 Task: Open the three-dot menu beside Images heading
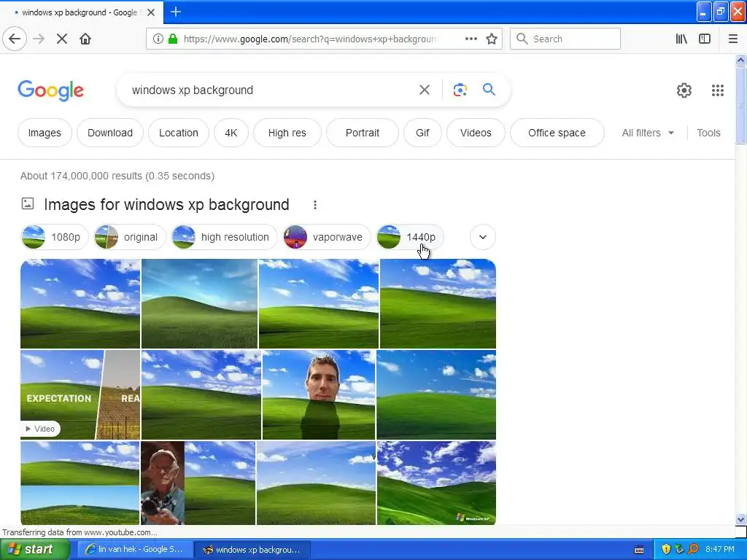pyautogui.click(x=315, y=205)
